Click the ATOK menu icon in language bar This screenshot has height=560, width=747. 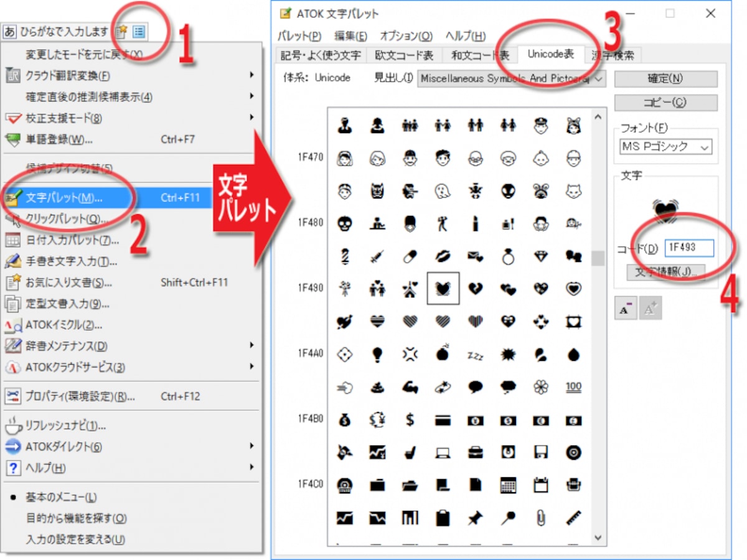coord(139,30)
